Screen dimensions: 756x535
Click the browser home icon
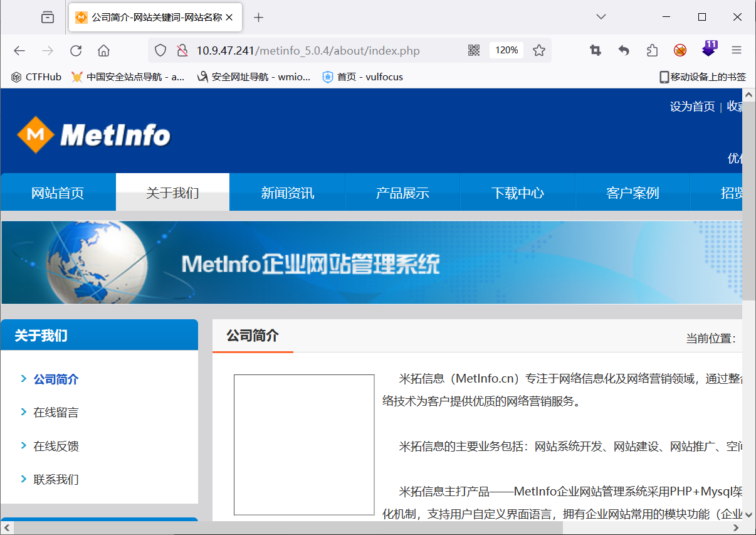point(103,50)
